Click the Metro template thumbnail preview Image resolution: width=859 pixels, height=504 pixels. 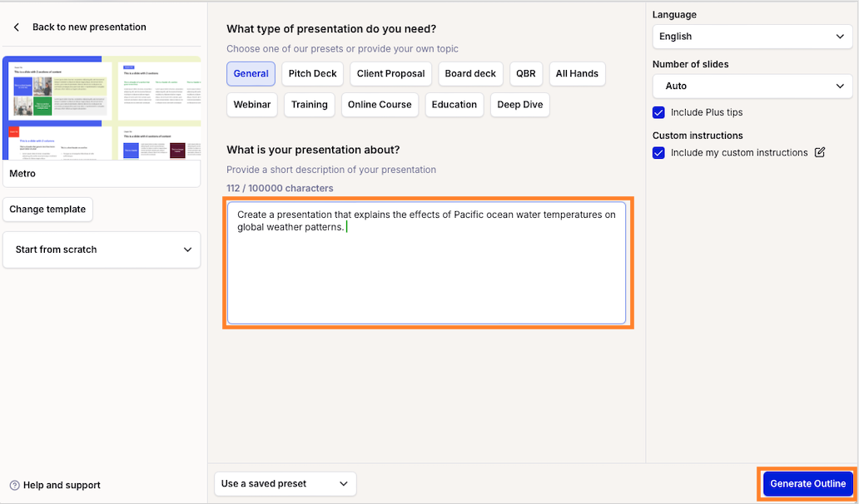click(x=102, y=108)
